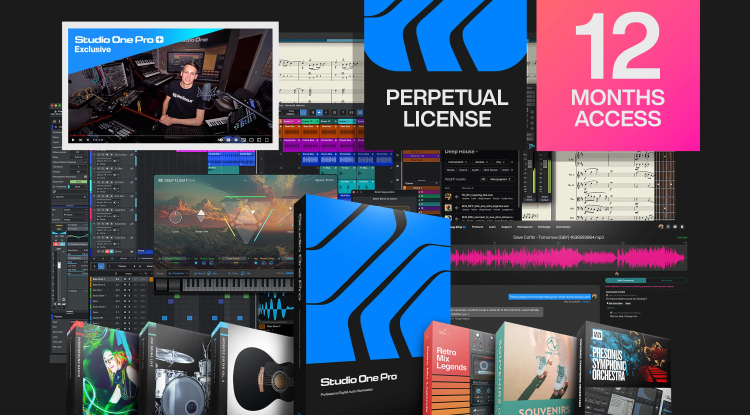The width and height of the screenshot is (750, 415).
Task: Select the first loop result row
Action: (480, 197)
